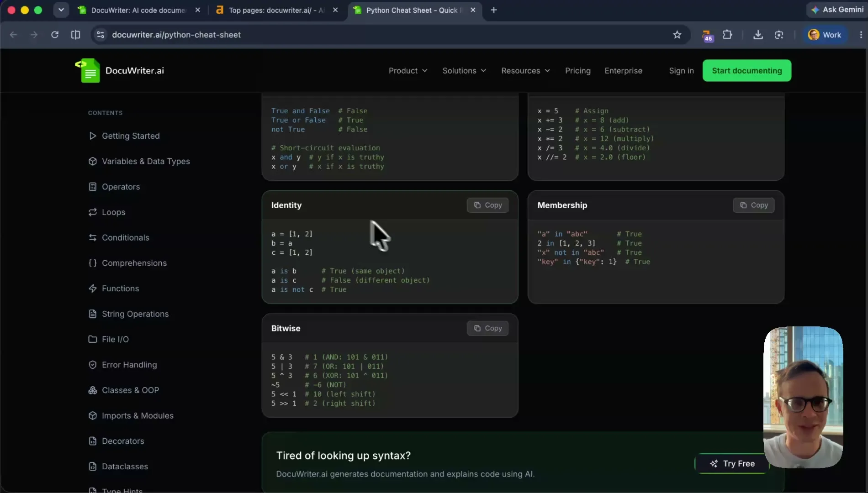Expand the Product menu
868x493 pixels.
click(408, 71)
